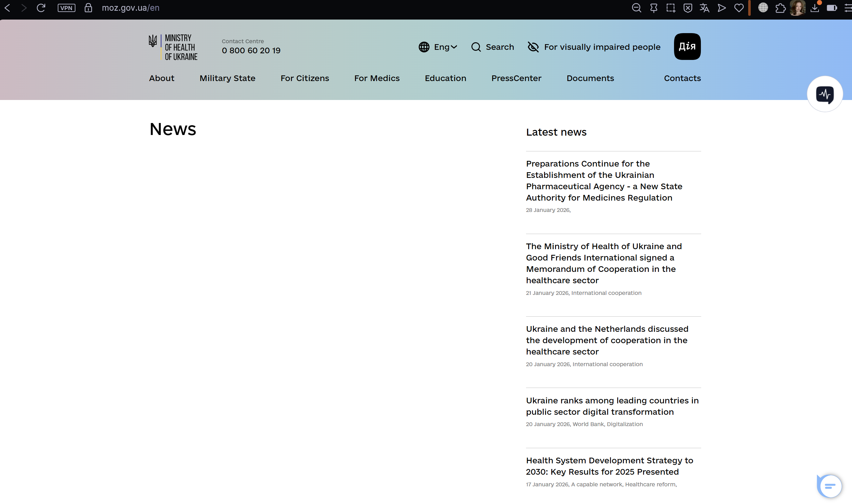Open the Documents menu item
This screenshot has height=504, width=852.
(590, 78)
